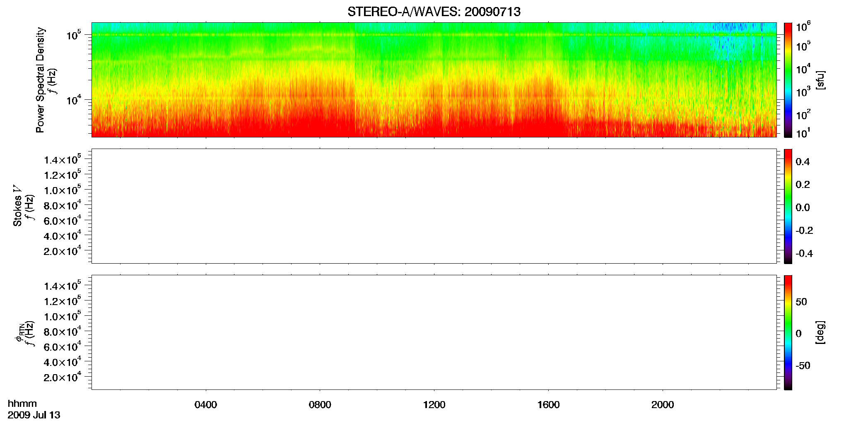868x447 pixels.
Task: Click the 0.0 label on Stokes colorbar
Action: click(803, 207)
